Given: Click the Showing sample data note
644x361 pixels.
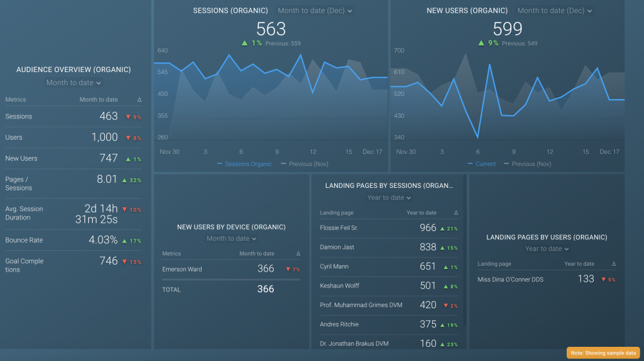Looking at the screenshot, I should [603, 353].
